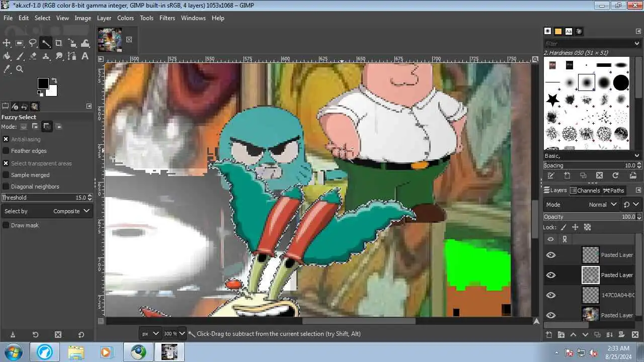Set selection mode to Intersect
Screen dimensions: 644x362
click(58, 126)
